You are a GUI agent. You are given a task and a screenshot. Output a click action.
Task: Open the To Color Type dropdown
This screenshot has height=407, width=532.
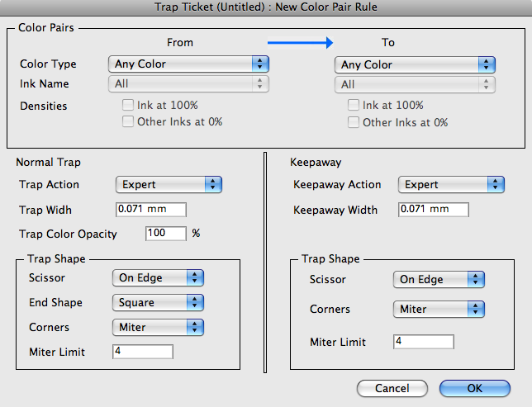click(x=415, y=64)
